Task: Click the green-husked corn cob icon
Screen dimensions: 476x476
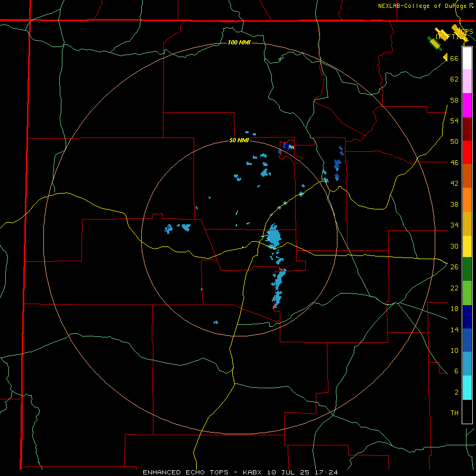Action: 434,44
